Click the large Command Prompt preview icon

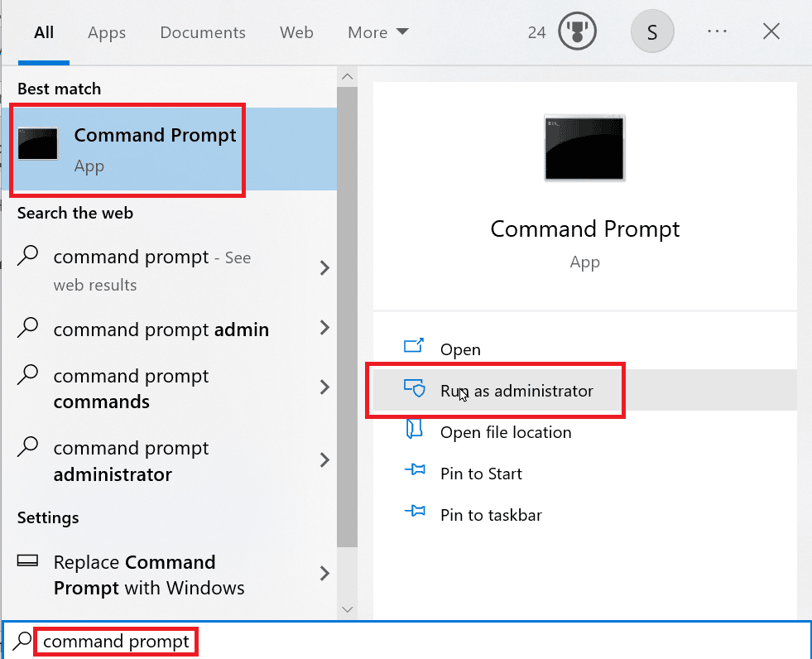point(584,147)
